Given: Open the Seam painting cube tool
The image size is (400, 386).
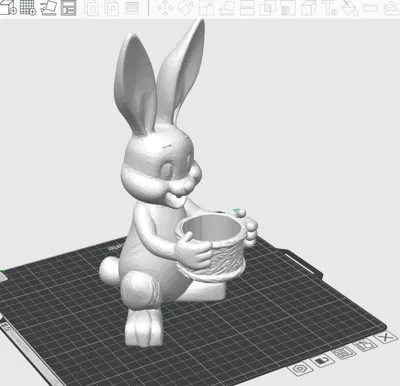Looking at the screenshot, I should pos(309,8).
